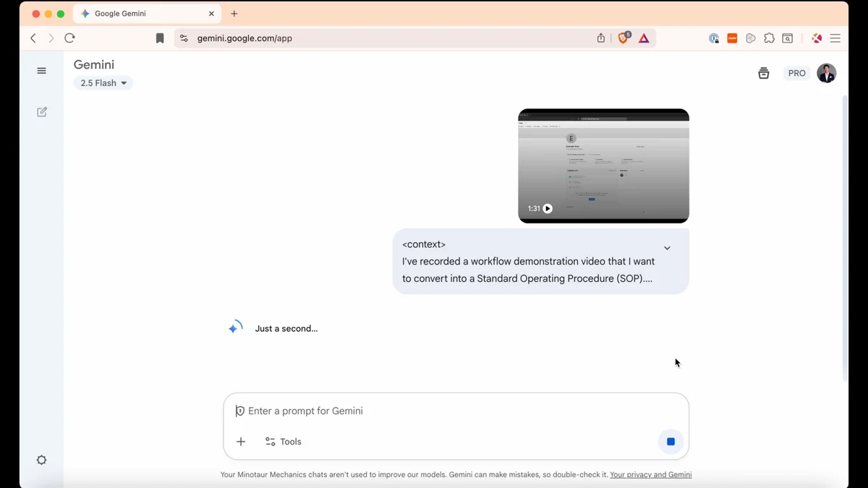
Task: Open the Tools options menu
Action: pos(284,442)
